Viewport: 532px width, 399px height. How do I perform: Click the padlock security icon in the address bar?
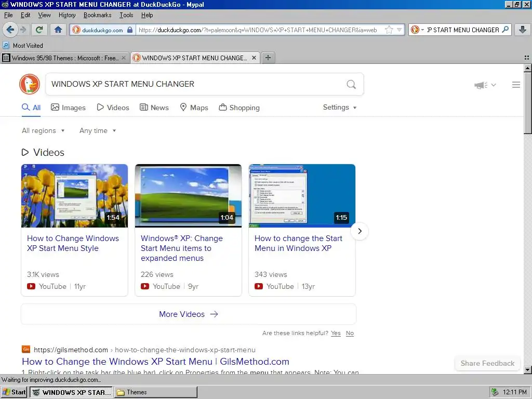pyautogui.click(x=130, y=30)
